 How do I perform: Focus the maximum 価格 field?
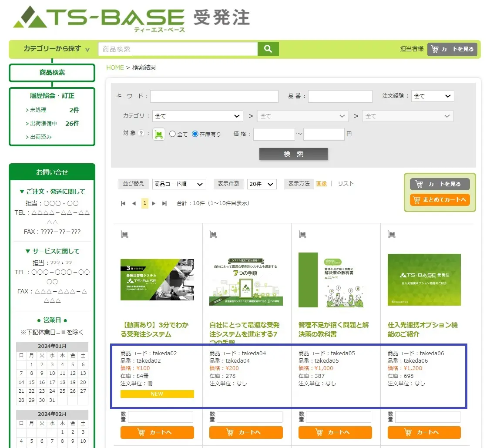click(324, 134)
